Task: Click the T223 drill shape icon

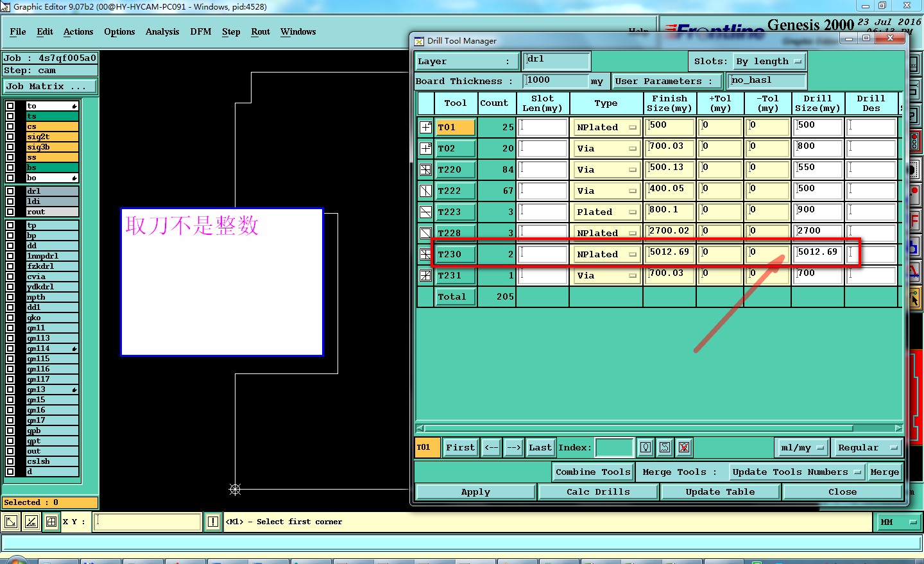Action: [x=425, y=212]
